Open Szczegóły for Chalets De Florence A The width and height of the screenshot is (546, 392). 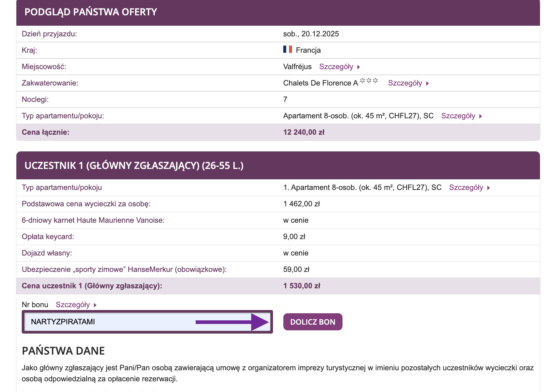pos(405,83)
